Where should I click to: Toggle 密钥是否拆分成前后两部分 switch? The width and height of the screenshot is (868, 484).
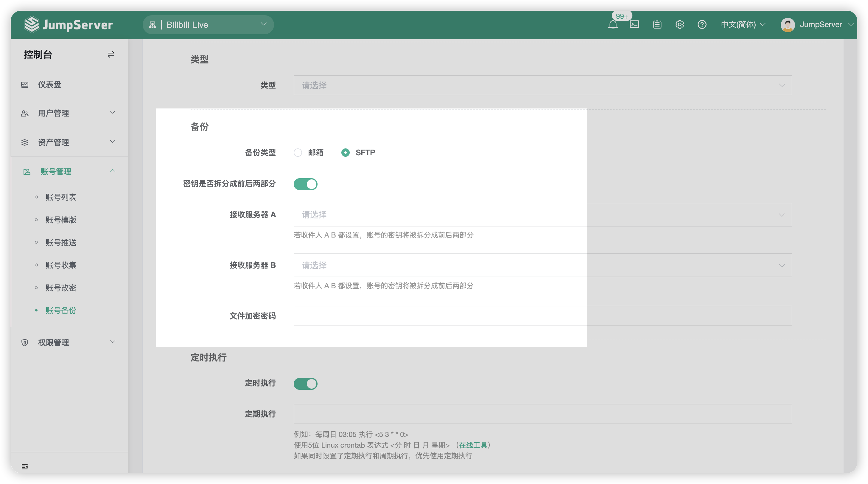[305, 184]
